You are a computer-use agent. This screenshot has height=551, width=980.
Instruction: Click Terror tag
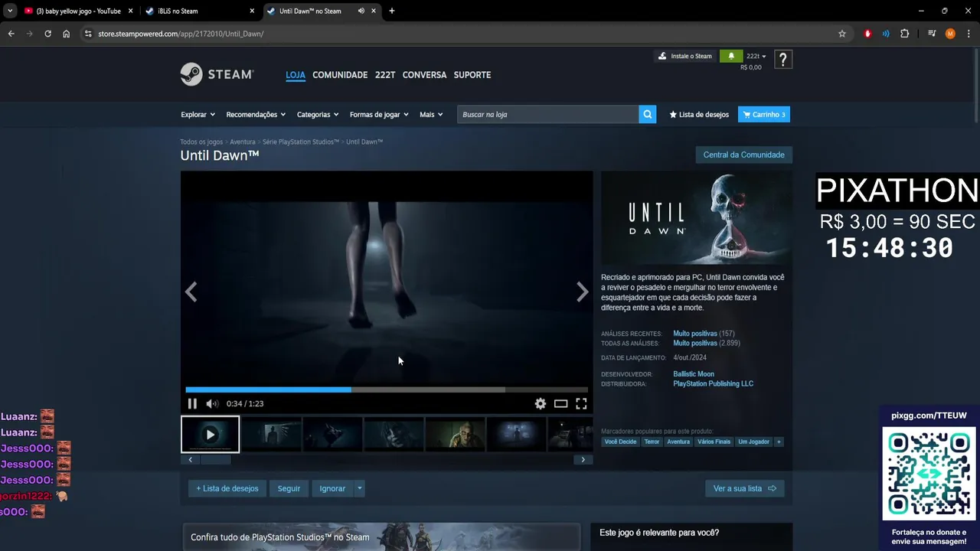(652, 442)
